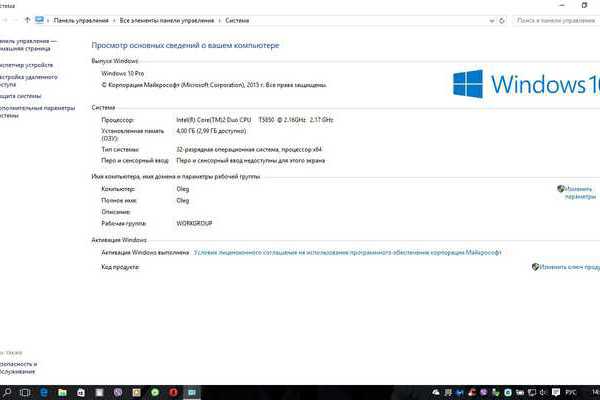Select the Intel Core2 Duo processor value
Screen dimensions: 600x400
[254, 120]
